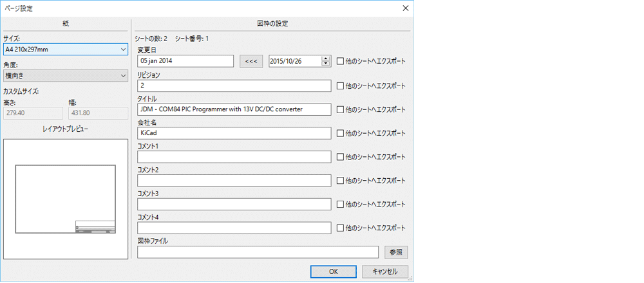This screenshot has width=644, height=283.
Task: Confirm the page settings with OK
Action: pyautogui.click(x=334, y=271)
